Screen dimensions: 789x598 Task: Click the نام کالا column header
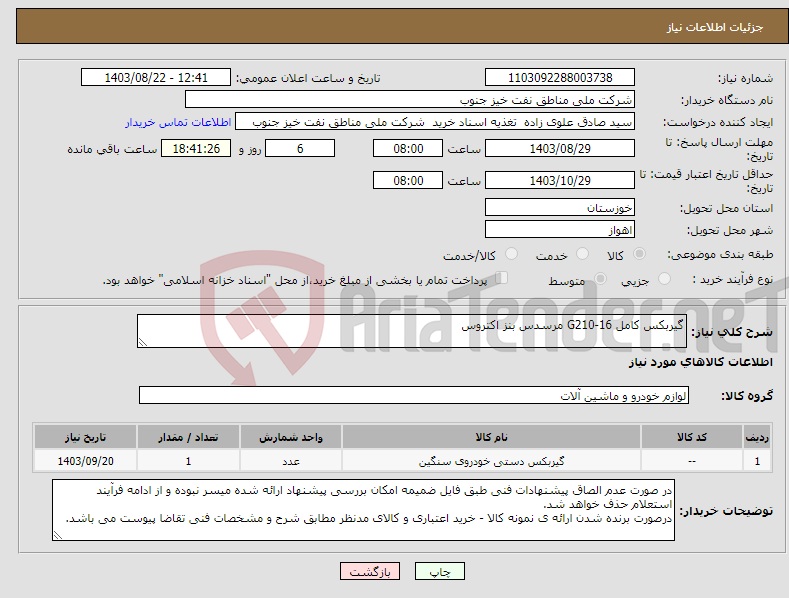coord(491,437)
